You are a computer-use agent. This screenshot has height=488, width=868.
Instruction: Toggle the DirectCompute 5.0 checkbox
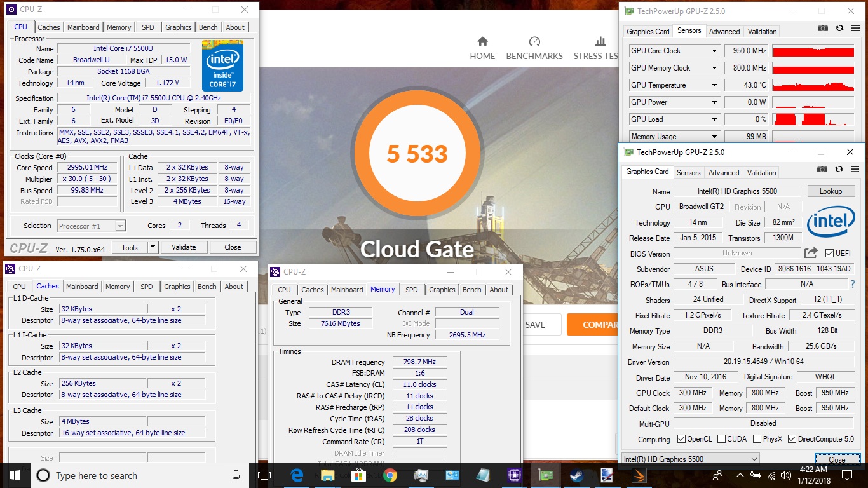[792, 439]
